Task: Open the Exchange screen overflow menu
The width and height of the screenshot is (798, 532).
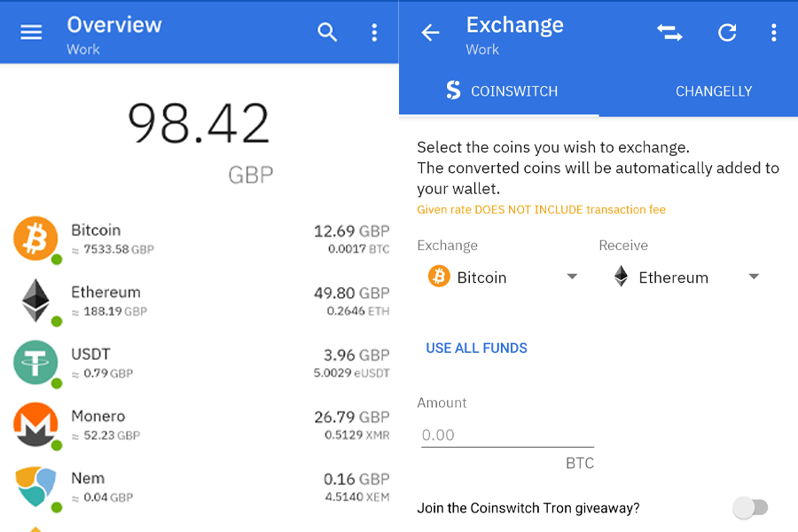Action: click(x=773, y=32)
